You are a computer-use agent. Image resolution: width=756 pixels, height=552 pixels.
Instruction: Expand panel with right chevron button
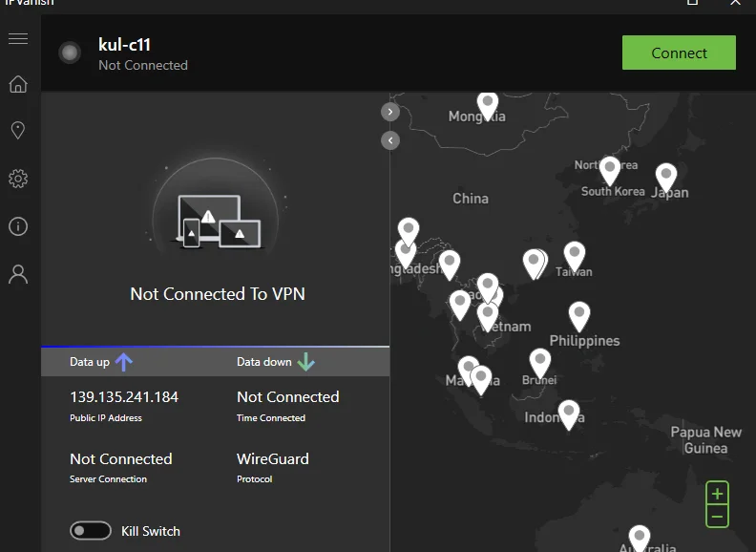coord(390,112)
